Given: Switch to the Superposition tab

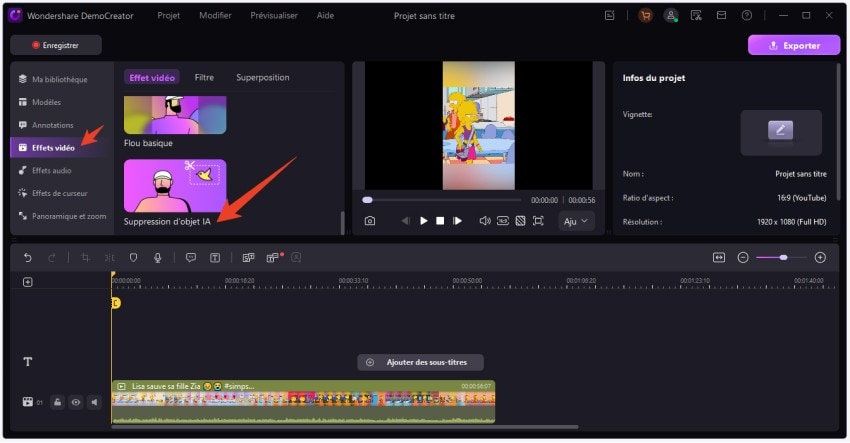Looking at the screenshot, I should point(262,78).
